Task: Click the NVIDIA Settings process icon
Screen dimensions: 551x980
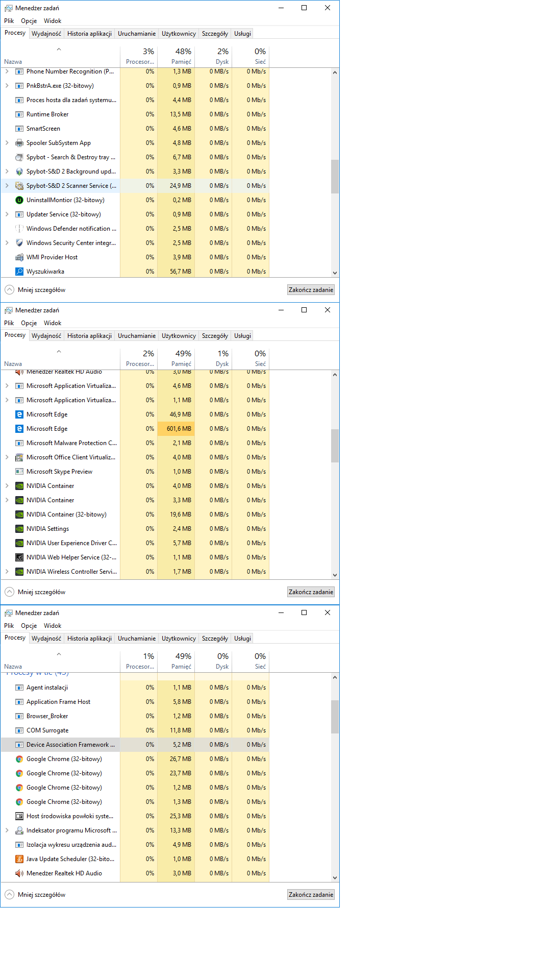Action: click(x=19, y=529)
